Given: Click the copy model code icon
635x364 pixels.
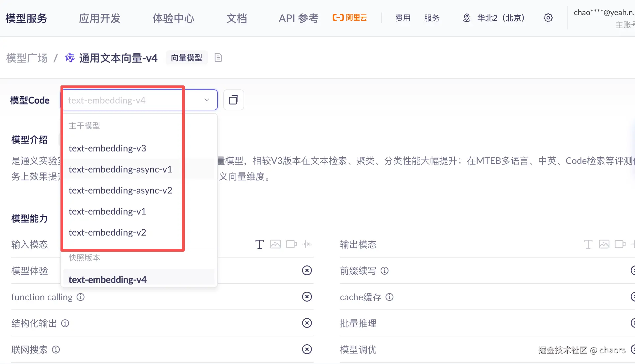Looking at the screenshot, I should pyautogui.click(x=233, y=100).
